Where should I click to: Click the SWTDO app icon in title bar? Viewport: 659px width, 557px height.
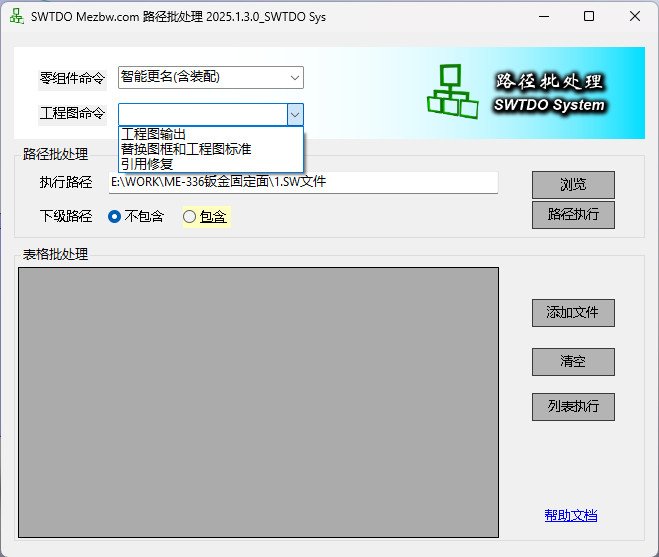click(x=17, y=17)
